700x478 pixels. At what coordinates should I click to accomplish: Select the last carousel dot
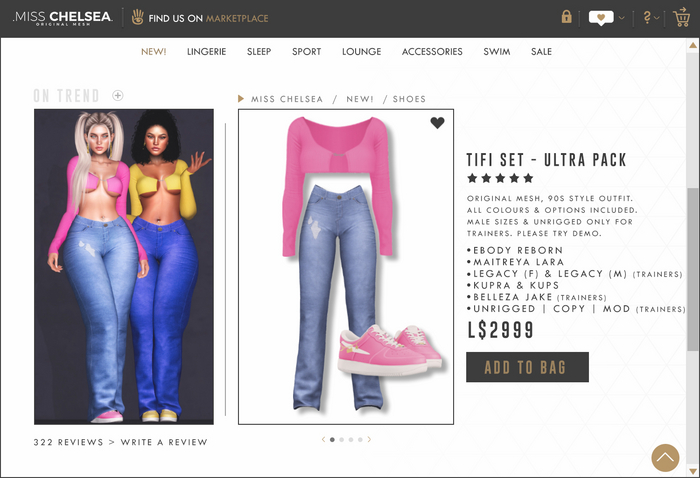click(360, 440)
